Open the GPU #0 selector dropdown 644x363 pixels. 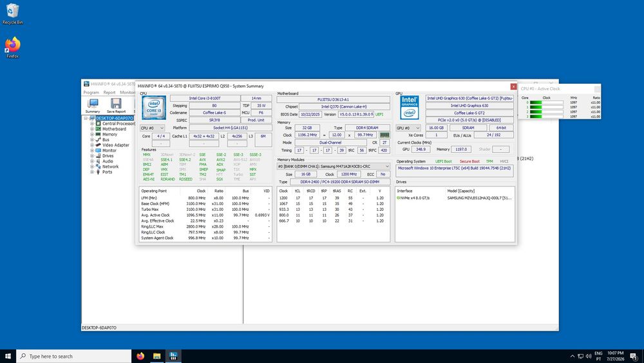[408, 128]
